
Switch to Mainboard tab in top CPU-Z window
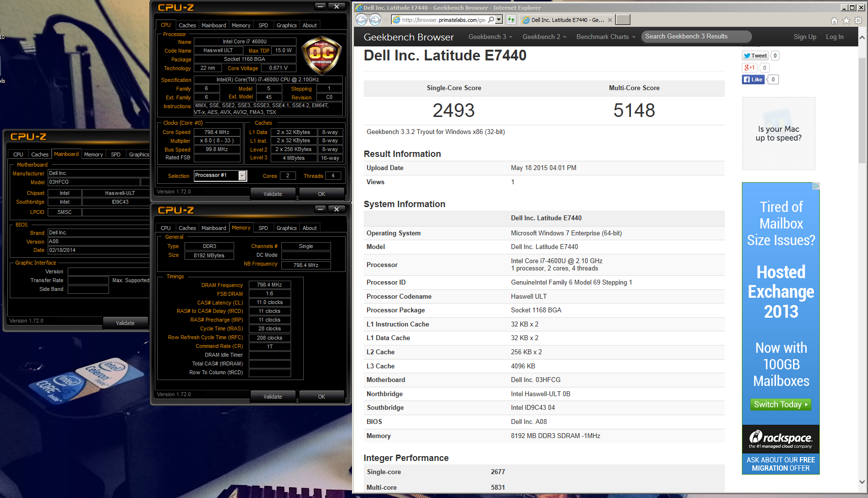pyautogui.click(x=214, y=25)
